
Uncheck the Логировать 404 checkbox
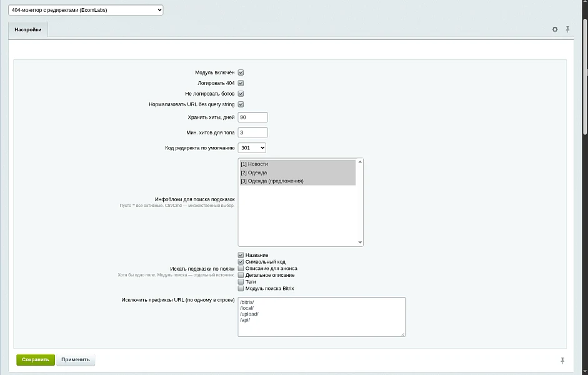(x=241, y=83)
